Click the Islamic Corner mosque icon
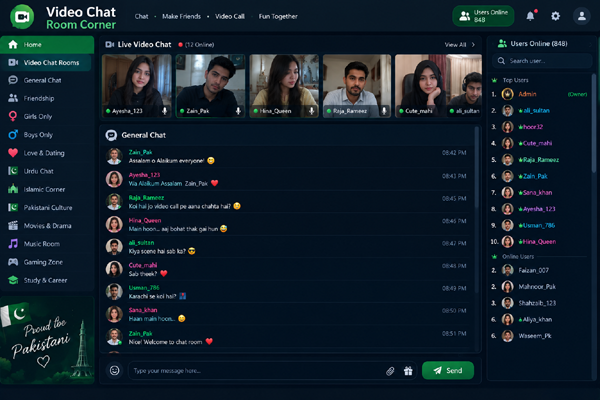This screenshot has height=400, width=600. [13, 189]
